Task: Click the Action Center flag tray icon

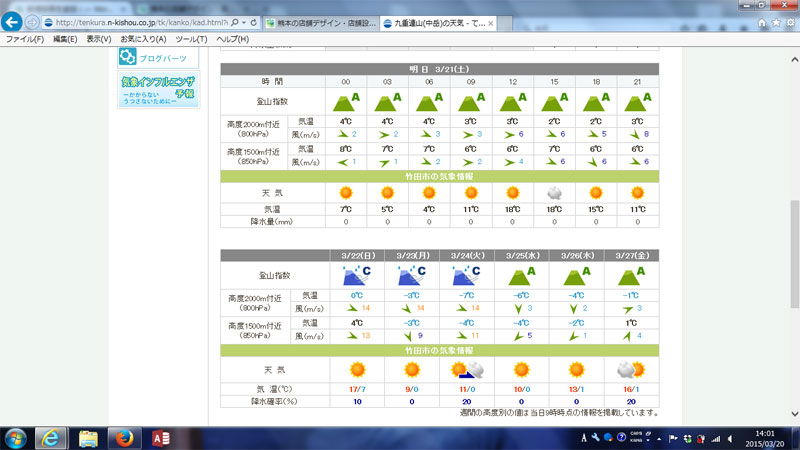Action: click(673, 439)
